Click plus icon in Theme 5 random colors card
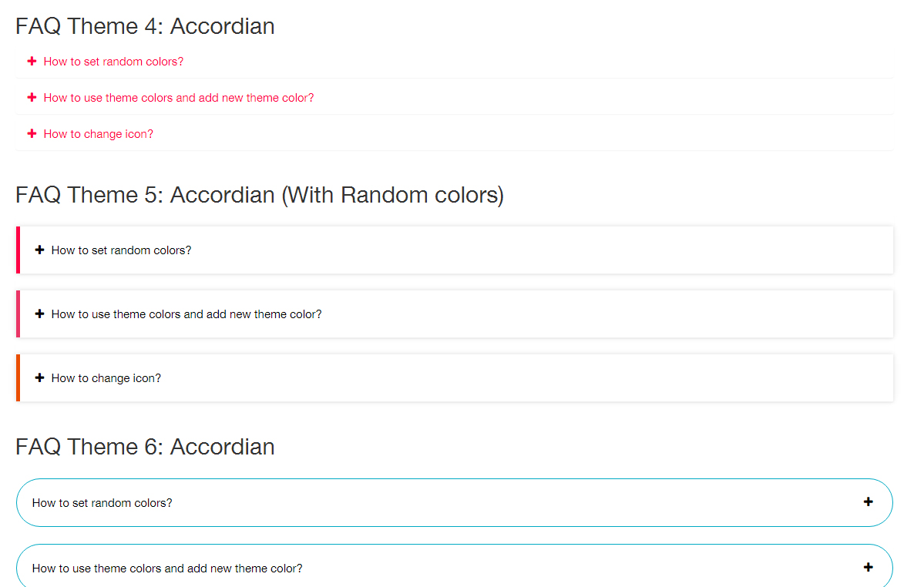The height and width of the screenshot is (587, 924). click(40, 250)
